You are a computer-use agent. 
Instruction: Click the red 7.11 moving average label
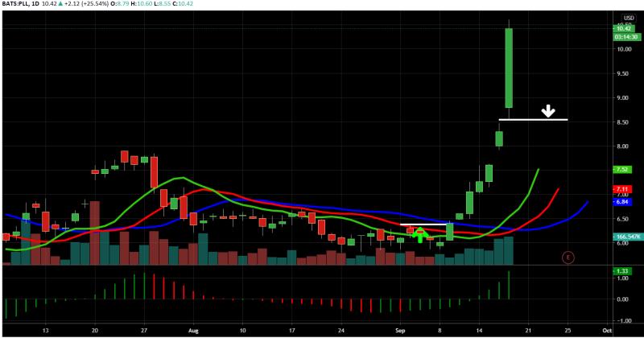[x=622, y=189]
